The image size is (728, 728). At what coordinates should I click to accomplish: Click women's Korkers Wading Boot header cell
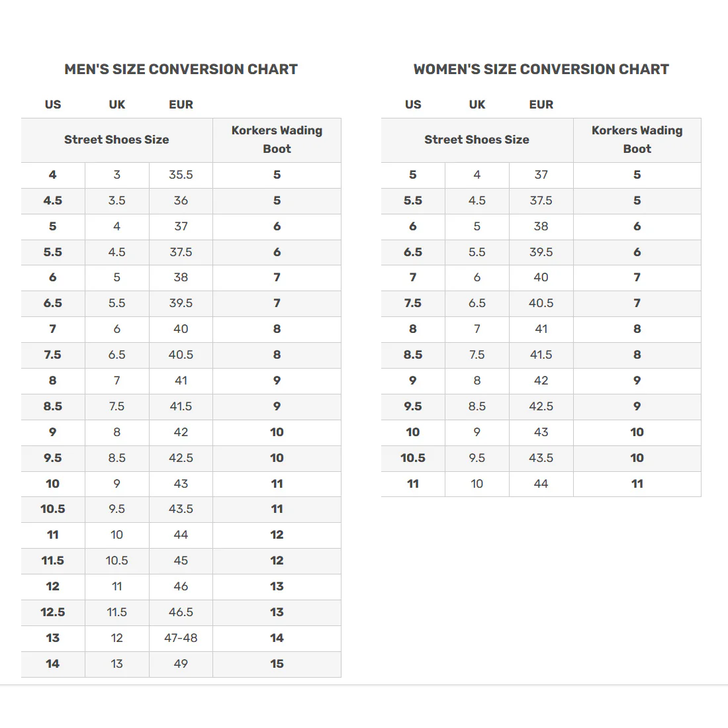[637, 140]
